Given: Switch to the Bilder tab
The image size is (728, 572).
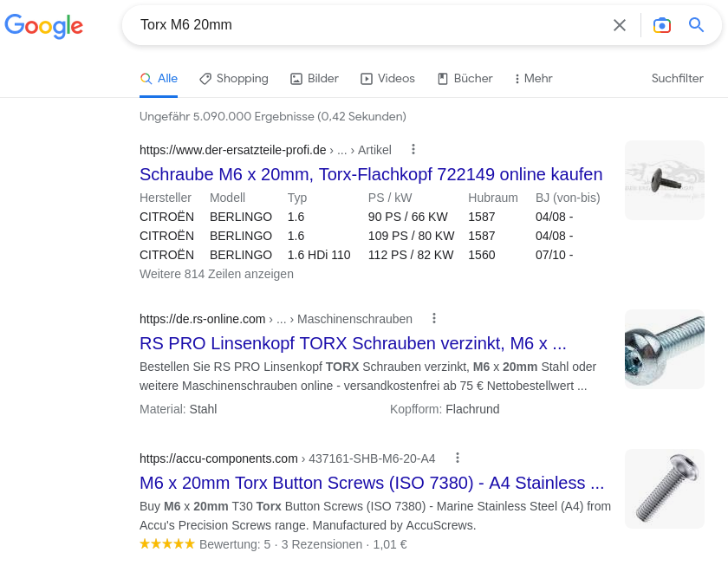Looking at the screenshot, I should click(315, 79).
